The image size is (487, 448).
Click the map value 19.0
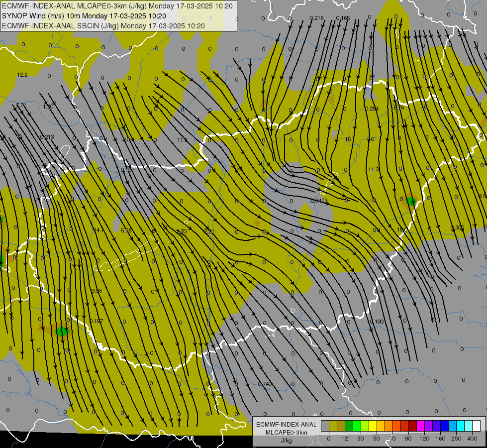[402, 229]
